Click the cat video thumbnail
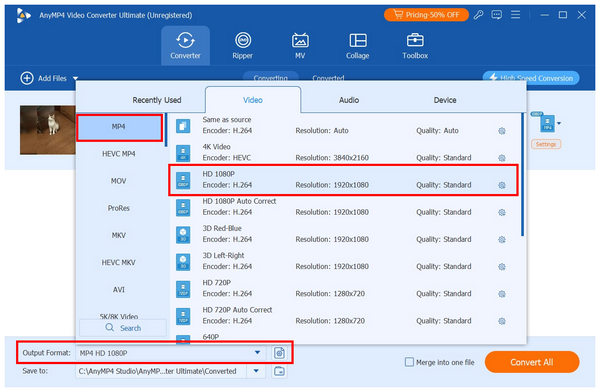The image size is (600, 392). pyautogui.click(x=48, y=130)
